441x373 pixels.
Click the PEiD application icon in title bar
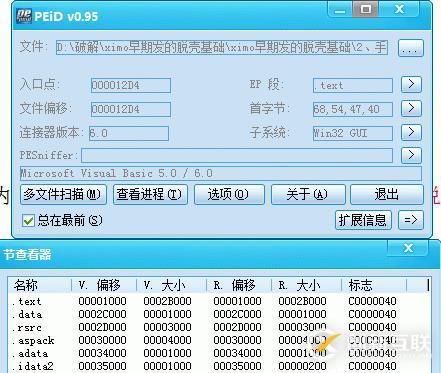24,15
